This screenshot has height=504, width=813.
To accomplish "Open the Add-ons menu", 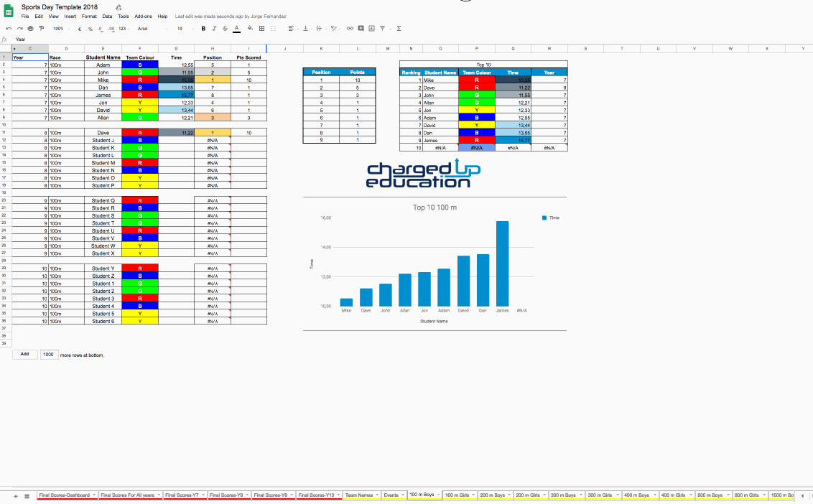I will click(x=143, y=17).
